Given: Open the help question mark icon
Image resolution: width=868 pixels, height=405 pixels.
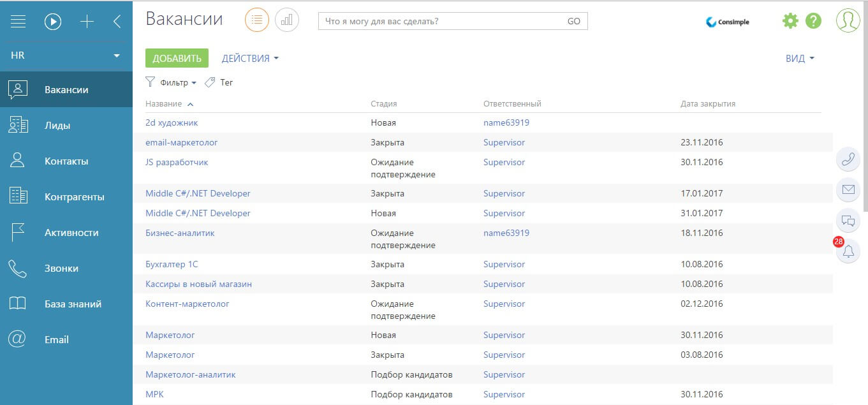Looking at the screenshot, I should [813, 21].
